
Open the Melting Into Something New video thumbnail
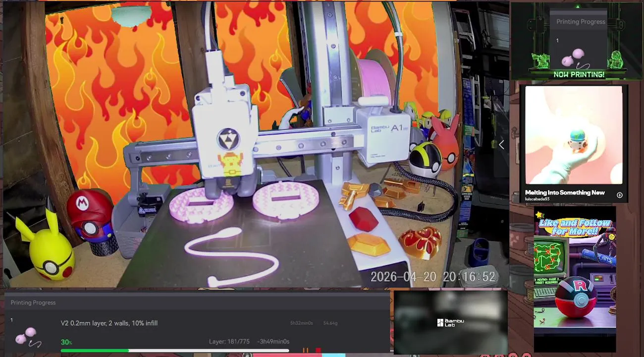click(574, 135)
